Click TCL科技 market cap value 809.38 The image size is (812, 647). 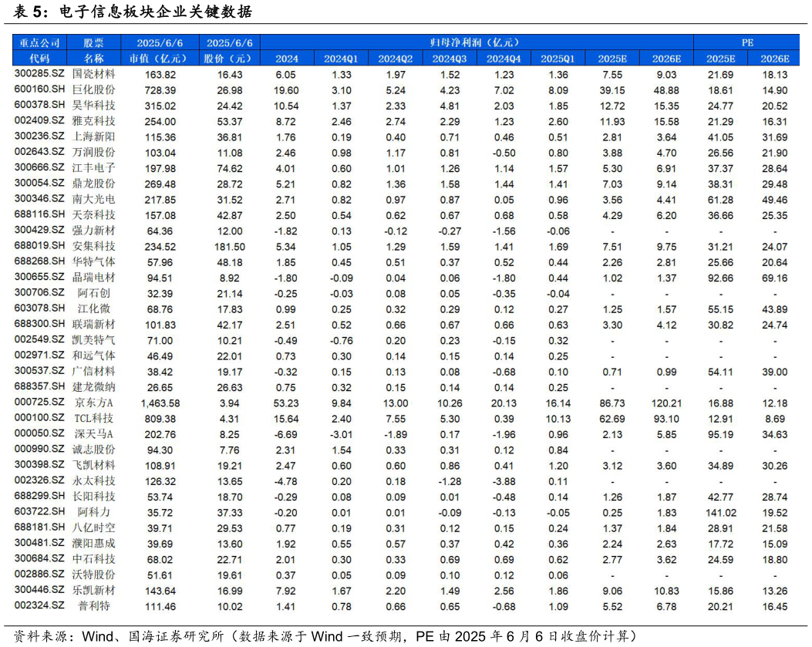coord(159,417)
